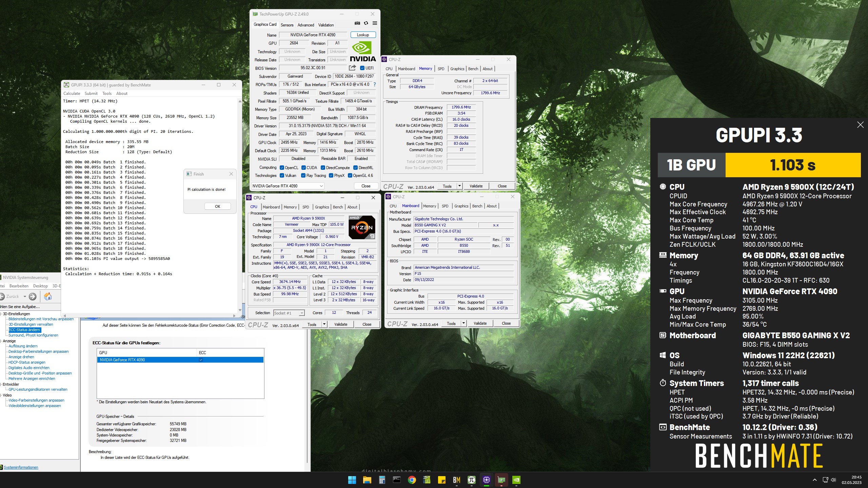This screenshot has width=868, height=488.
Task: Click the GPUPI vertical scrollbar
Action: click(240, 205)
